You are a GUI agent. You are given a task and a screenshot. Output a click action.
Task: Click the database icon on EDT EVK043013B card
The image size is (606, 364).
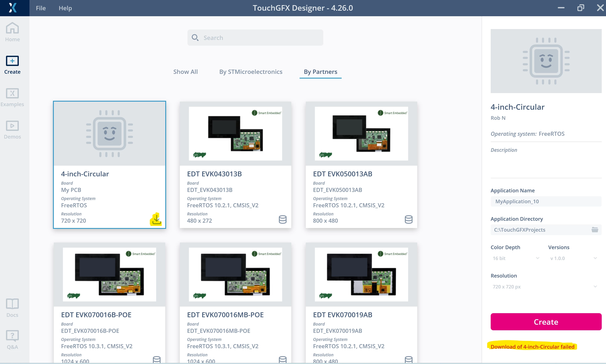coord(283,219)
